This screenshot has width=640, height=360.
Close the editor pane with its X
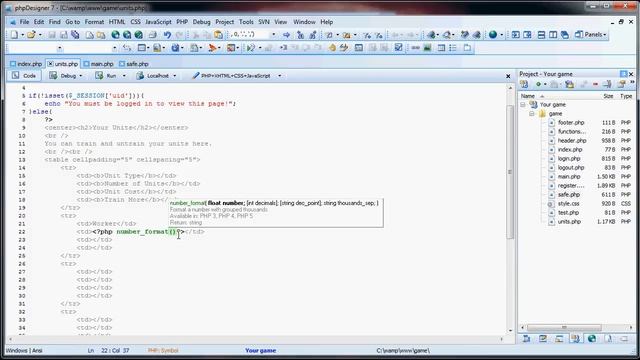pos(508,76)
